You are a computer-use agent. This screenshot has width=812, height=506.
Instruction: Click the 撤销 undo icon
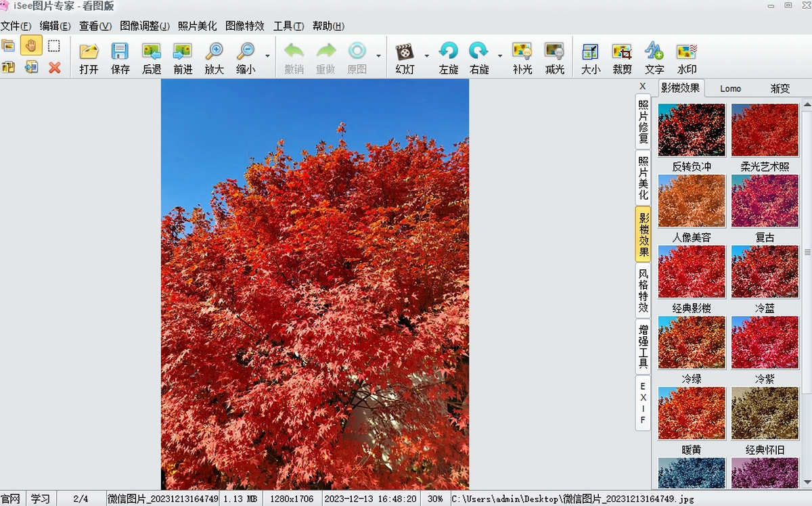(x=294, y=59)
